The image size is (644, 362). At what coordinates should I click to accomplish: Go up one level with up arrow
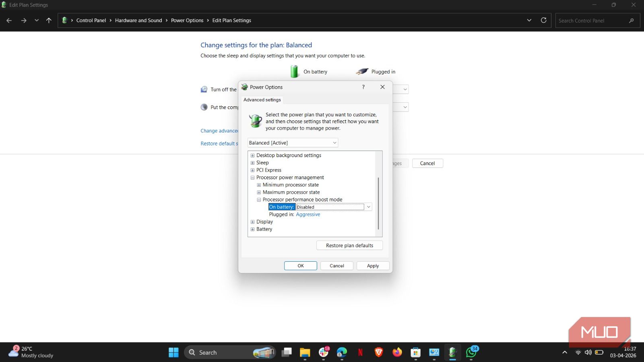pos(49,21)
